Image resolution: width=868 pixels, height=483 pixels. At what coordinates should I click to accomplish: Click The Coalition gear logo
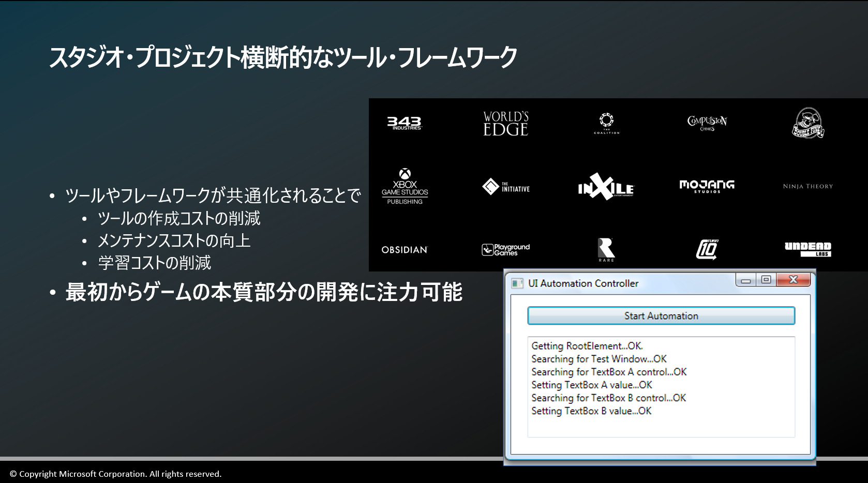click(606, 123)
